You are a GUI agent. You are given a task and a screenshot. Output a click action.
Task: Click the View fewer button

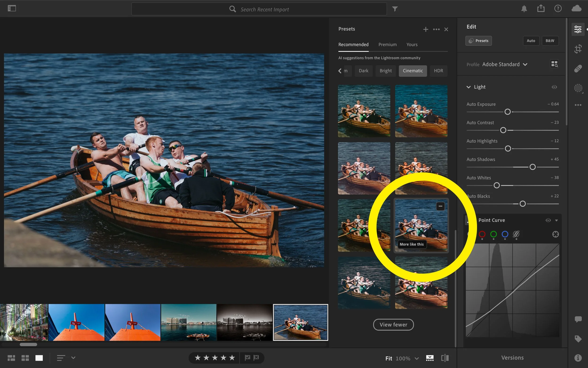(393, 324)
